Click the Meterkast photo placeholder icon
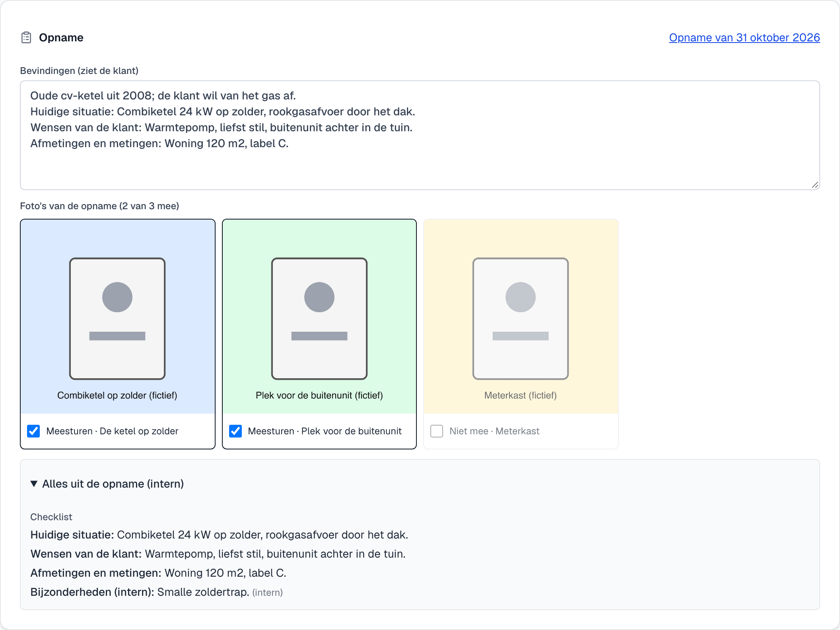This screenshot has height=630, width=840. click(x=521, y=319)
